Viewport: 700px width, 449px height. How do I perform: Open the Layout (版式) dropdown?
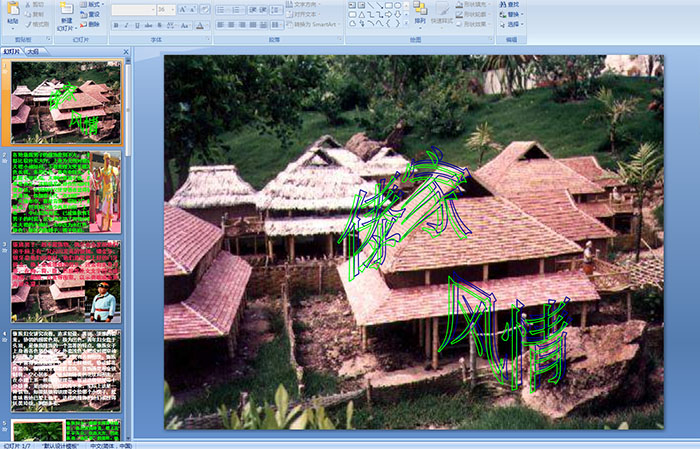(92, 4)
